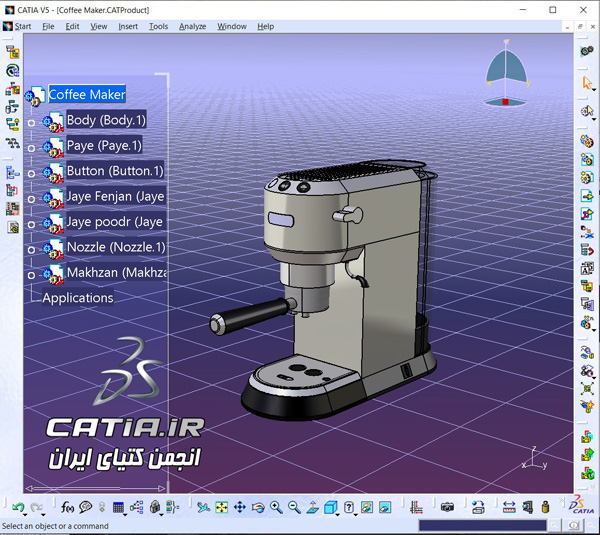Click the Measure Between icon

(x=509, y=507)
